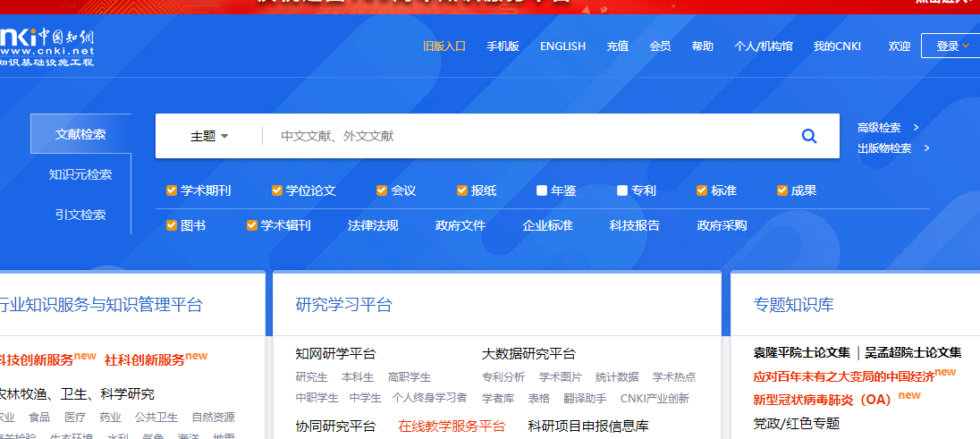Open 政府文件 database link
Image resolution: width=980 pixels, height=439 pixels.
(460, 225)
